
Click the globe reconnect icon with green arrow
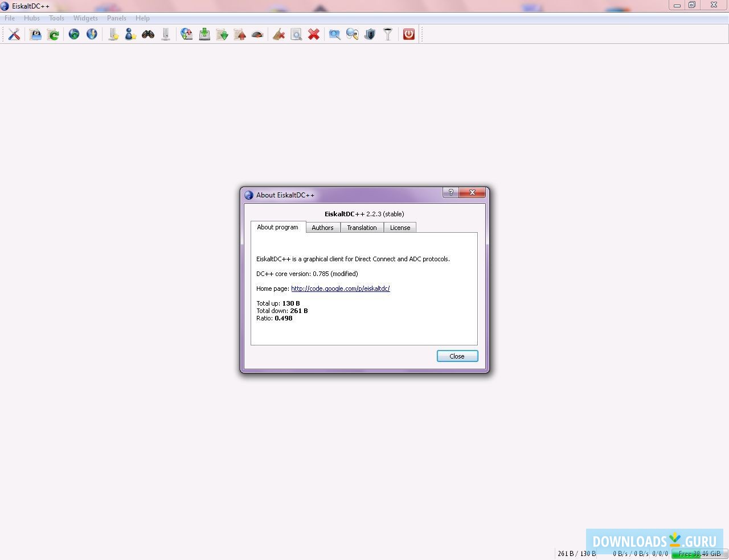click(x=74, y=34)
